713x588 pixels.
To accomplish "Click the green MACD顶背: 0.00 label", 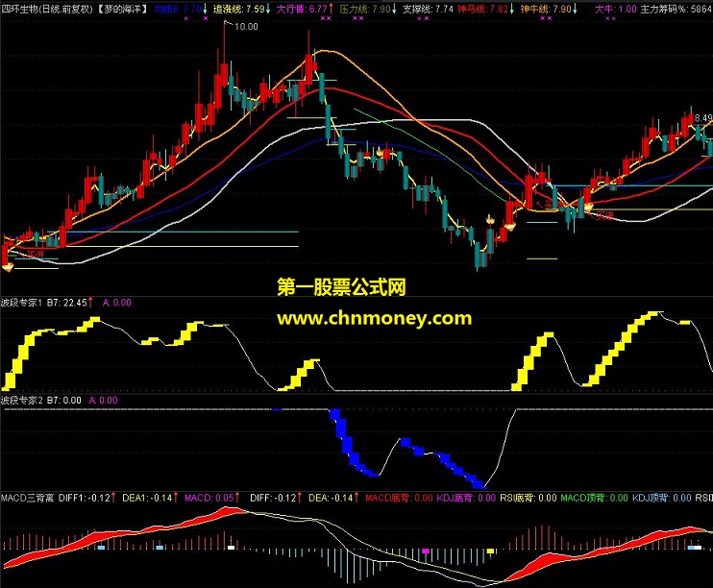I will click(594, 498).
